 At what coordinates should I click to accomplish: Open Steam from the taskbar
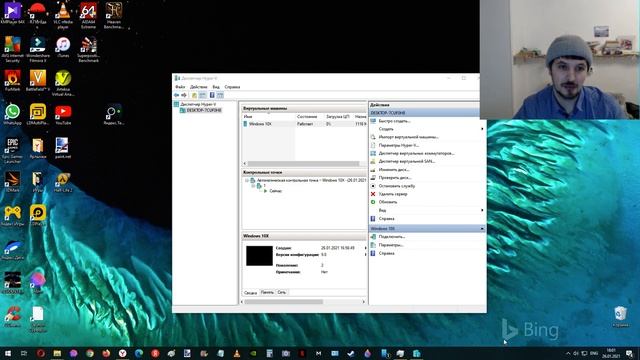(351, 353)
